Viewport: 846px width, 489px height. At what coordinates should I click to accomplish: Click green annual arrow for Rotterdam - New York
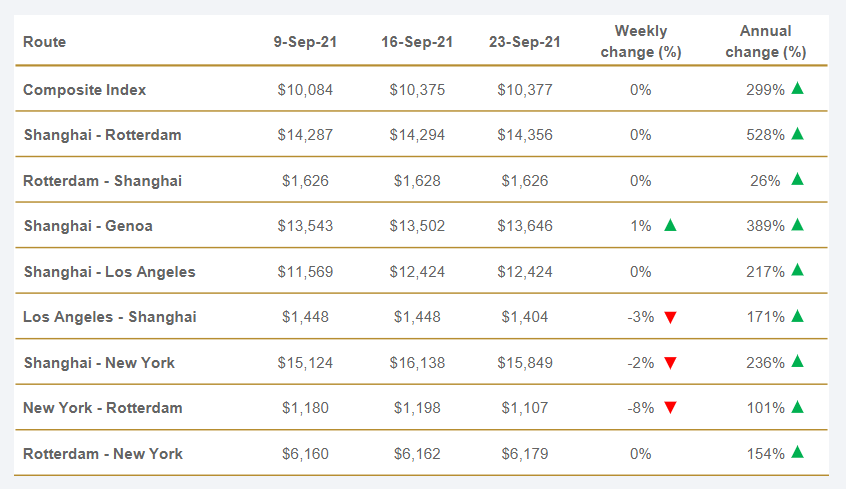point(797,452)
